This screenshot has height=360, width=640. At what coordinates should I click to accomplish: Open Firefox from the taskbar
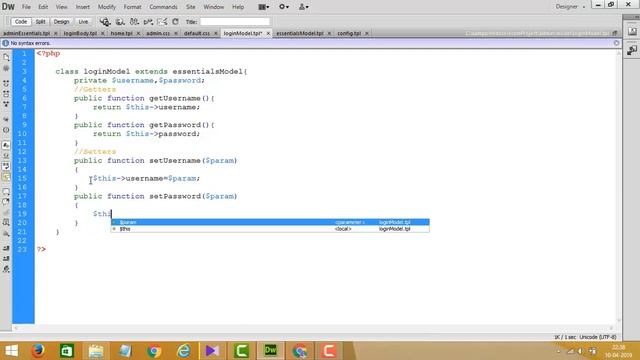click(38, 351)
